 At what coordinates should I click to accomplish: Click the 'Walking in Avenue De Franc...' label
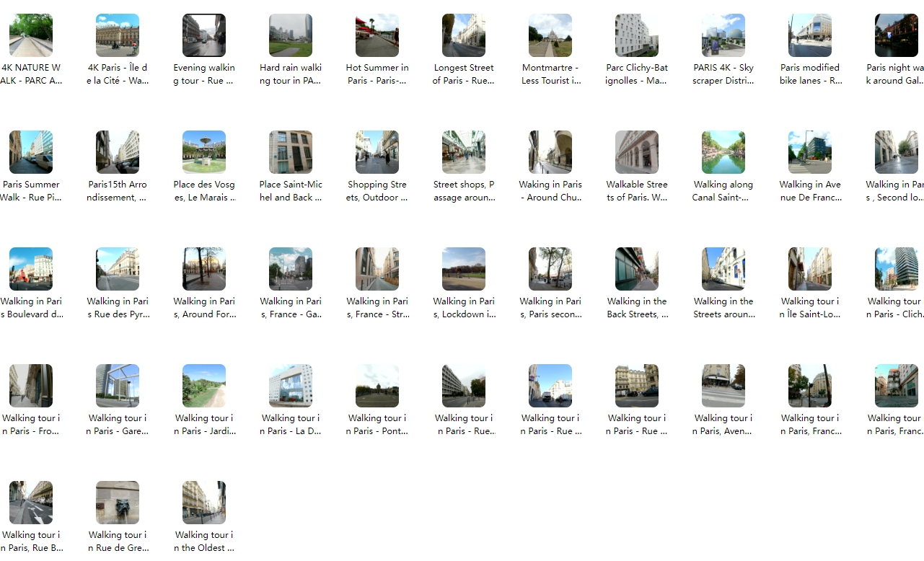pyautogui.click(x=810, y=191)
